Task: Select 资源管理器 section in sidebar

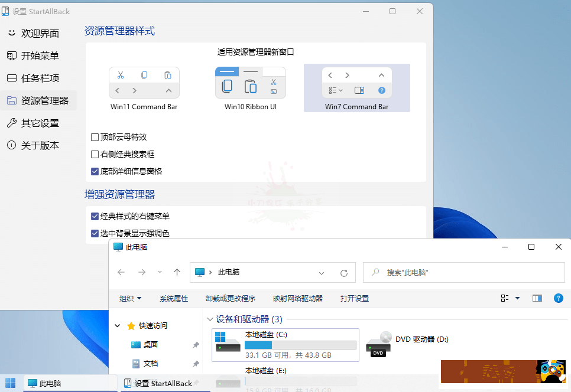Action: (x=38, y=101)
